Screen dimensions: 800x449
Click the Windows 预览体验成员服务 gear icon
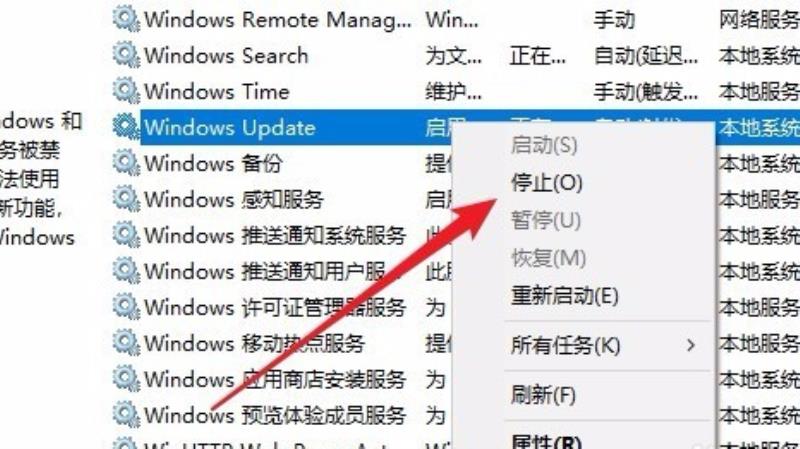click(x=126, y=415)
